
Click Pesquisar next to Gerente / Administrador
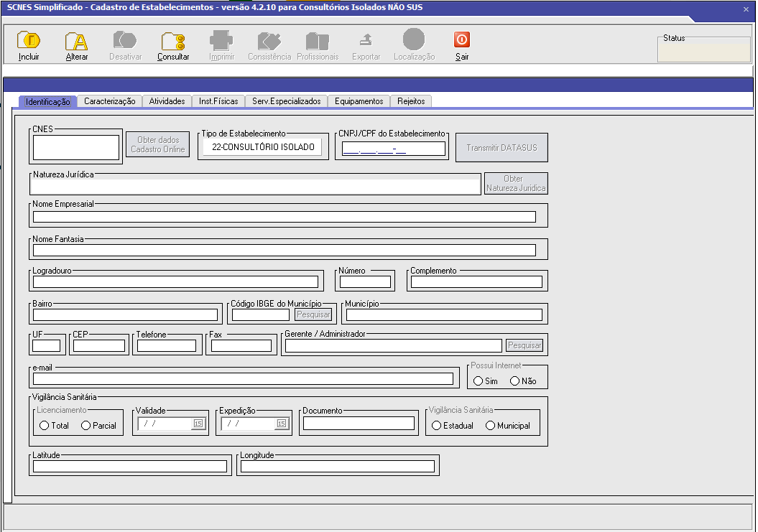[524, 345]
